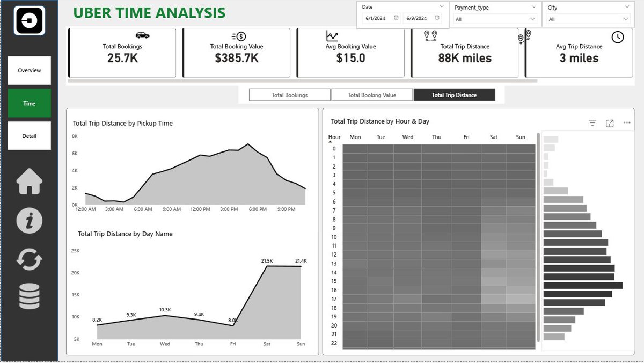
Task: Click the location pins icon on Total Trip Distance card
Action: coord(430,36)
